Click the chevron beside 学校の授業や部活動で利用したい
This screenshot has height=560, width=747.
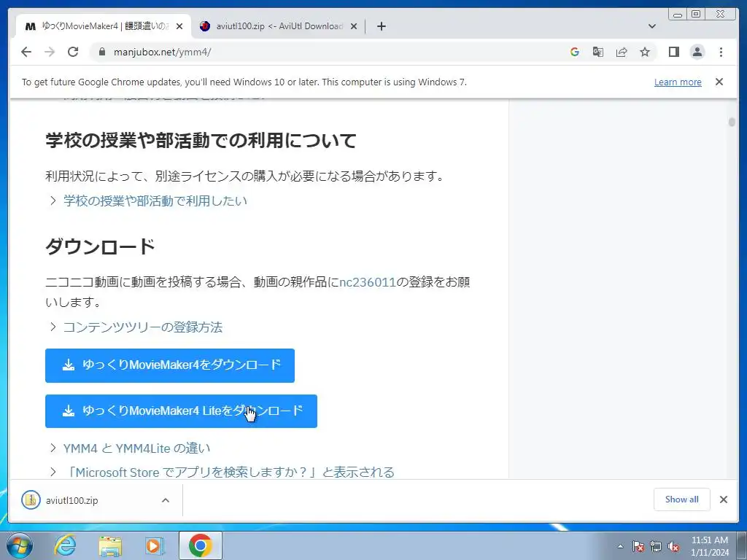click(x=53, y=201)
